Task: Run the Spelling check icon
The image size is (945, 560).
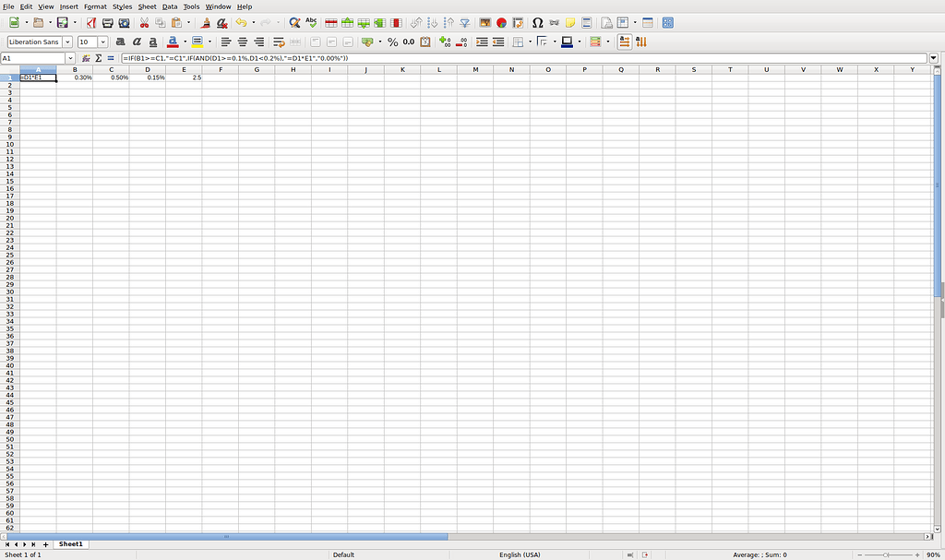Action: [311, 21]
